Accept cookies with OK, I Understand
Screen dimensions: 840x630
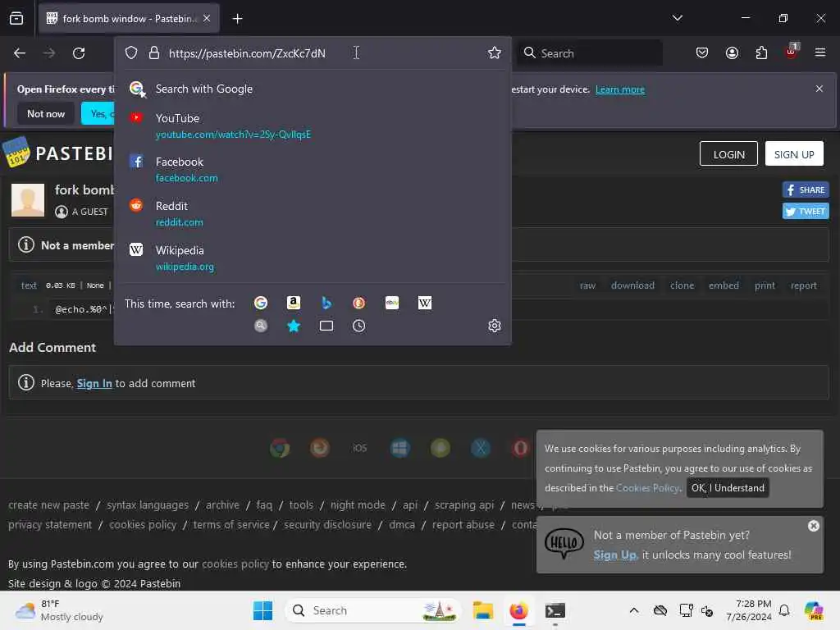click(x=728, y=487)
